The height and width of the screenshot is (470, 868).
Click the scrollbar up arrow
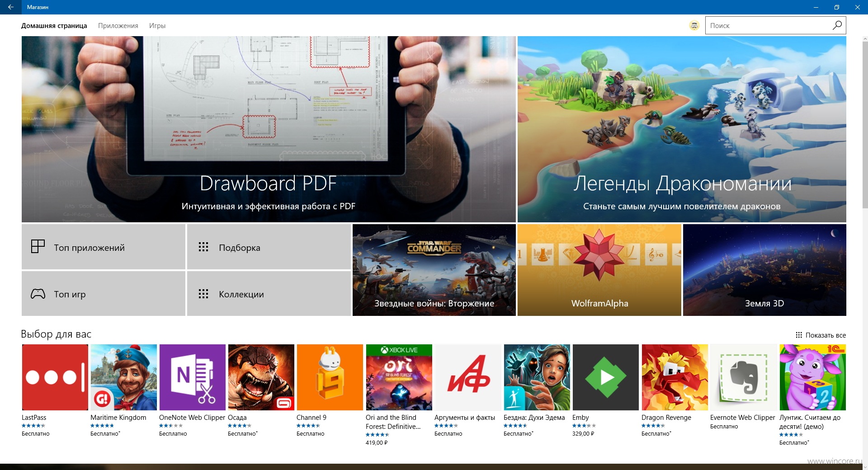865,39
